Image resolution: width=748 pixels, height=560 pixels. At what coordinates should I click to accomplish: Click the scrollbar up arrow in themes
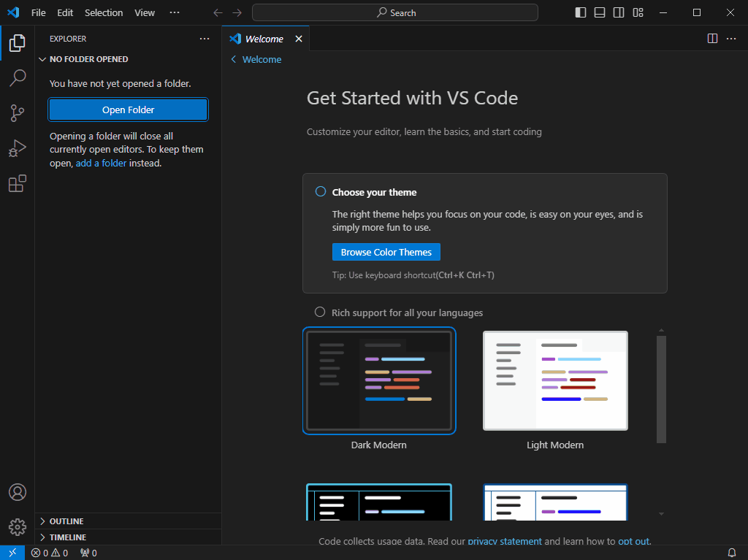[661, 330]
